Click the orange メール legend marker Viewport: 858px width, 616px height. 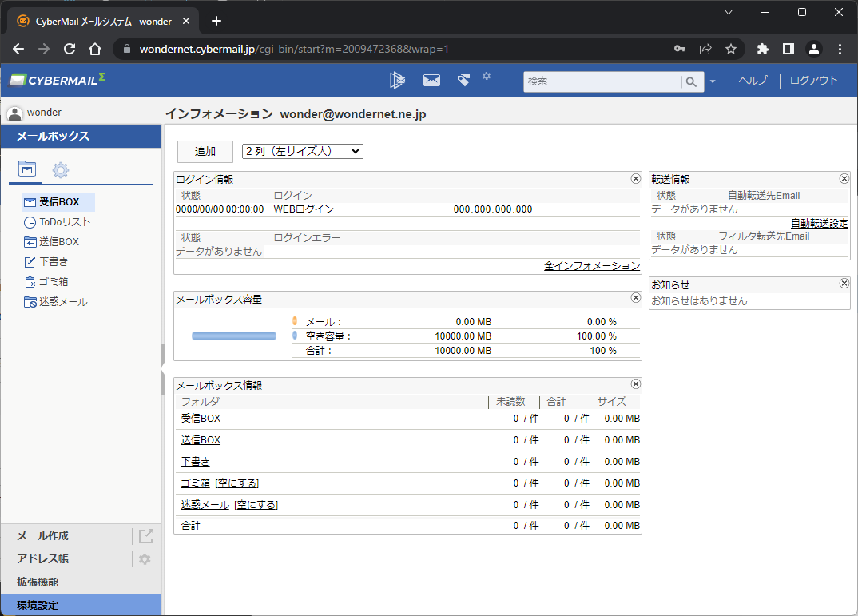[295, 321]
